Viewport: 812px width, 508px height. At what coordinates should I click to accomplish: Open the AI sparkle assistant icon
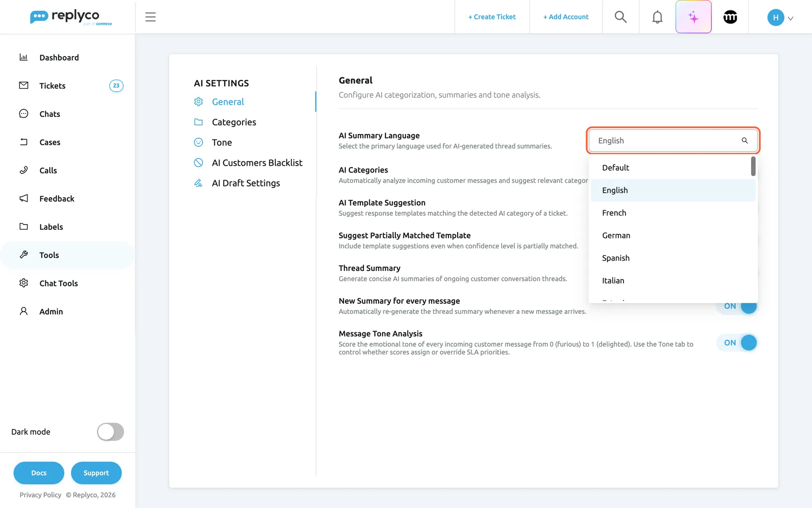(x=693, y=17)
